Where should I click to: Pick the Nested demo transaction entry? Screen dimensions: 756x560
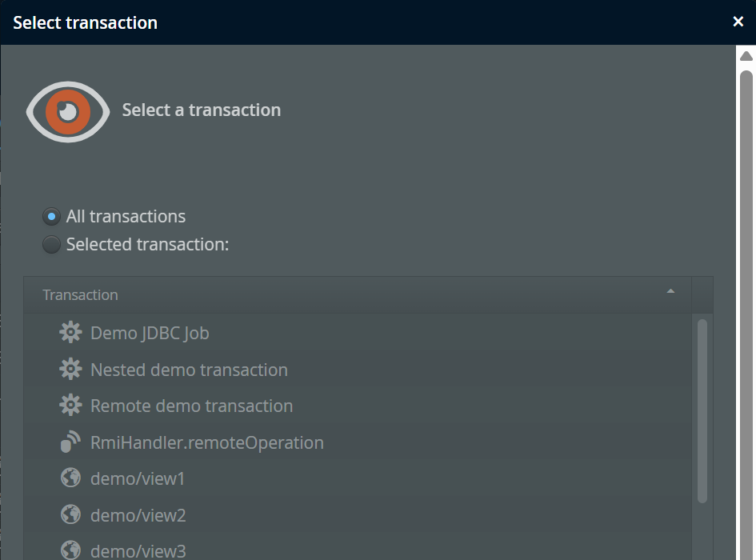[189, 370]
